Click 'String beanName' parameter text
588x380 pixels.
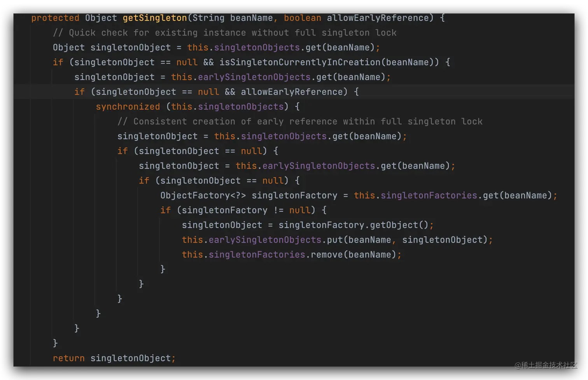click(x=233, y=18)
